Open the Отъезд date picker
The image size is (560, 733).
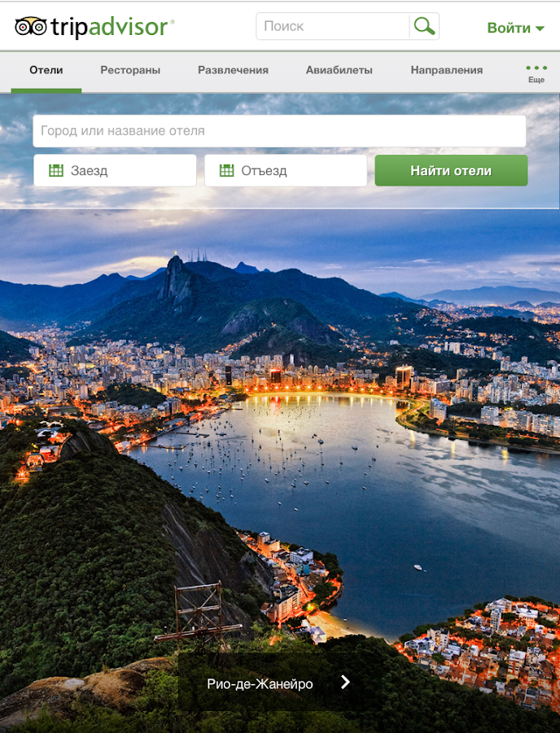[x=286, y=170]
